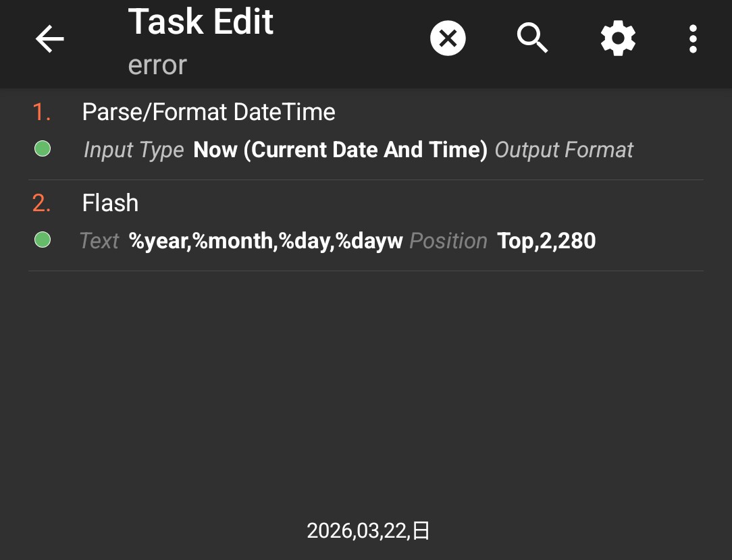Click the %year,%month,%day,%dayw text value
This screenshot has height=560, width=732.
[x=265, y=241]
